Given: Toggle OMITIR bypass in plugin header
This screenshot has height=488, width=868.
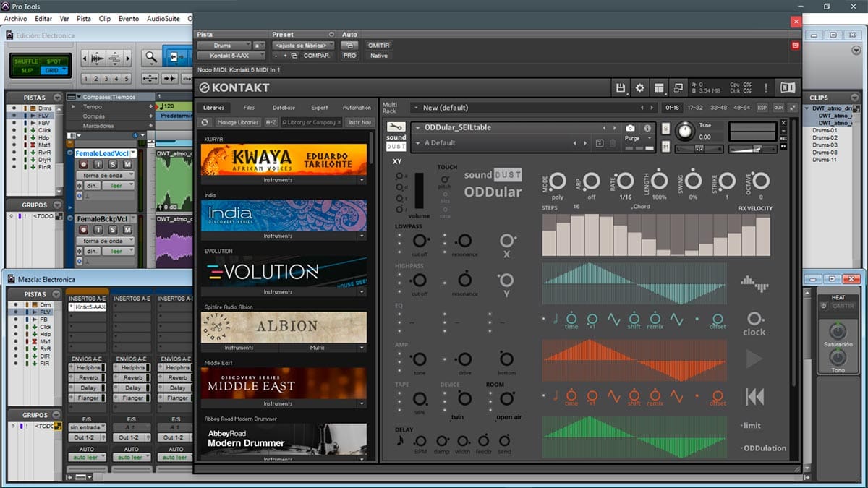Looking at the screenshot, I should (378, 46).
